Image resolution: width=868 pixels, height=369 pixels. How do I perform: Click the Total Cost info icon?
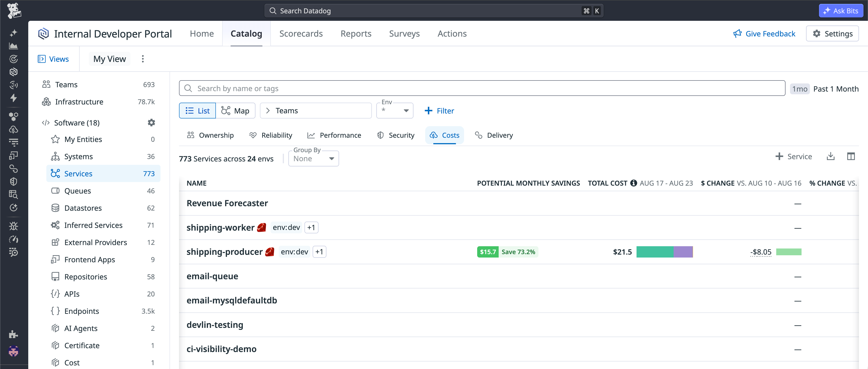[633, 183]
